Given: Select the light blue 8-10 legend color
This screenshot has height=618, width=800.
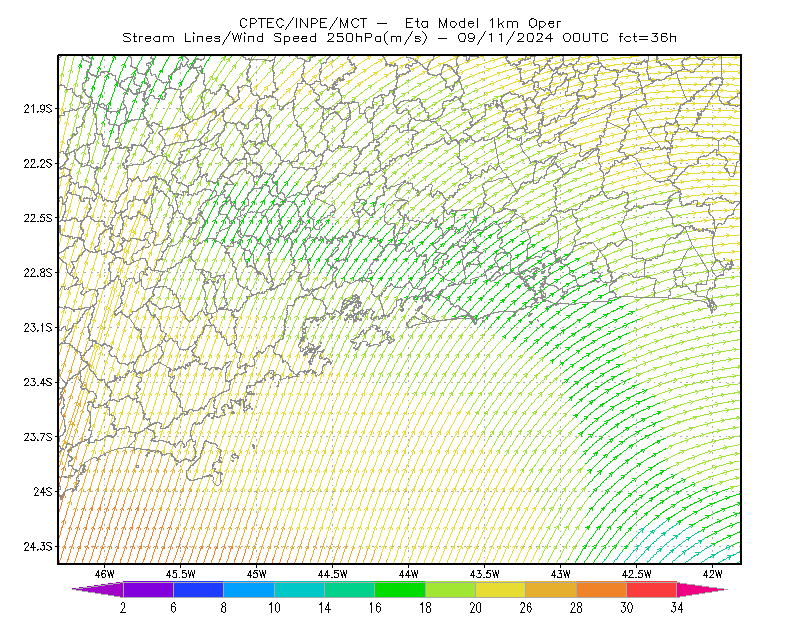Looking at the screenshot, I should pos(249,589).
